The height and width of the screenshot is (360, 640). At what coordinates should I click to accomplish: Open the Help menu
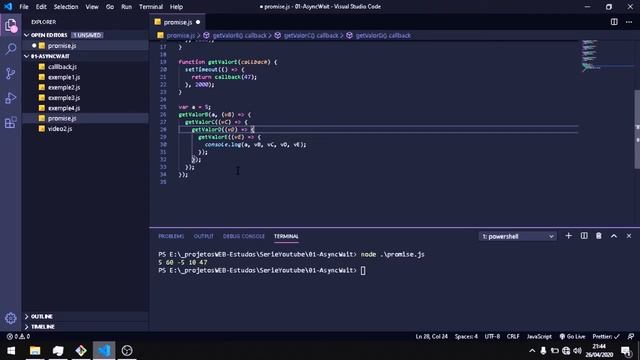[x=176, y=7]
